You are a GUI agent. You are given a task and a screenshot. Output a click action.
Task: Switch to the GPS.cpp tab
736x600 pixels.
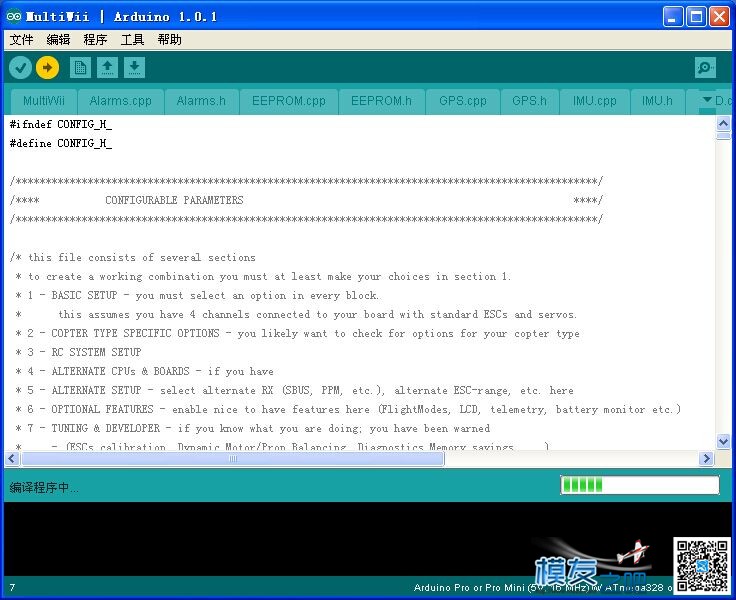[x=463, y=101]
